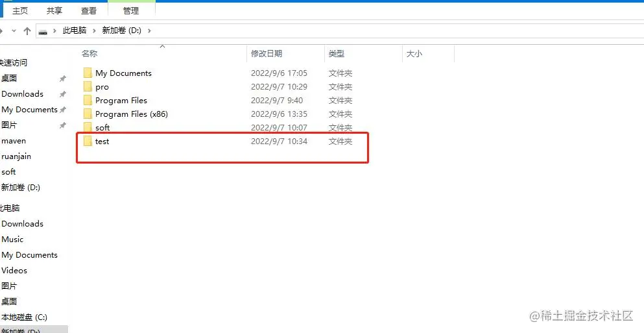Image resolution: width=644 pixels, height=333 pixels.
Task: Click date '2022/9/6 17:05' of My Documents
Action: click(x=280, y=73)
